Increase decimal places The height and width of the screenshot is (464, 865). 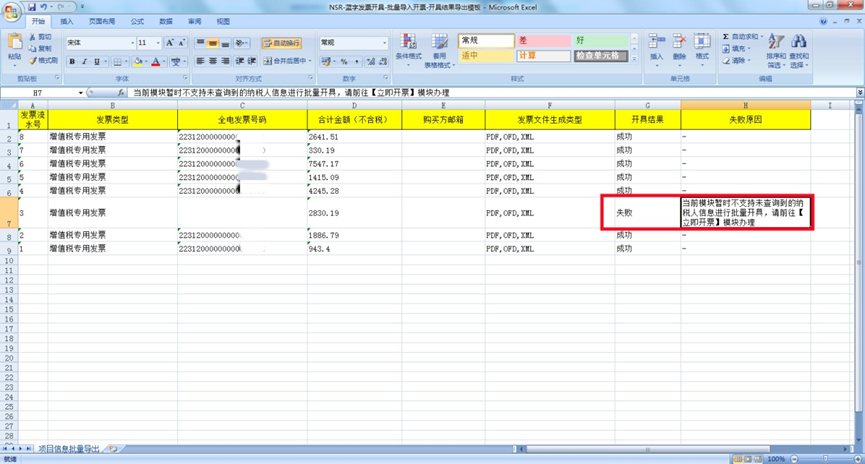pos(371,61)
